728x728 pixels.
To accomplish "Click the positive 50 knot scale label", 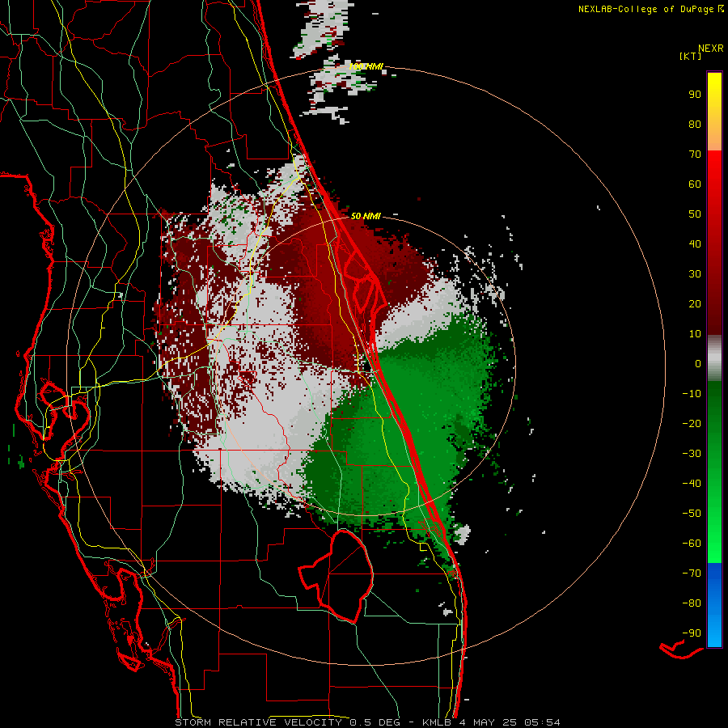I will 695,214.
